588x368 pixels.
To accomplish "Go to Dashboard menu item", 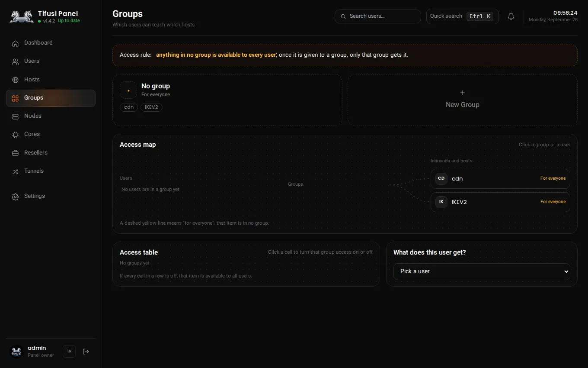I will point(51,43).
